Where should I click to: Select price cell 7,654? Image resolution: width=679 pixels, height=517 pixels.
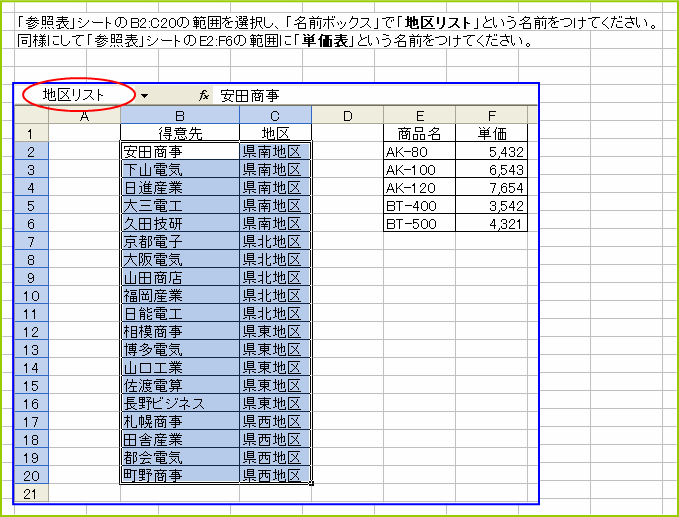pyautogui.click(x=491, y=187)
